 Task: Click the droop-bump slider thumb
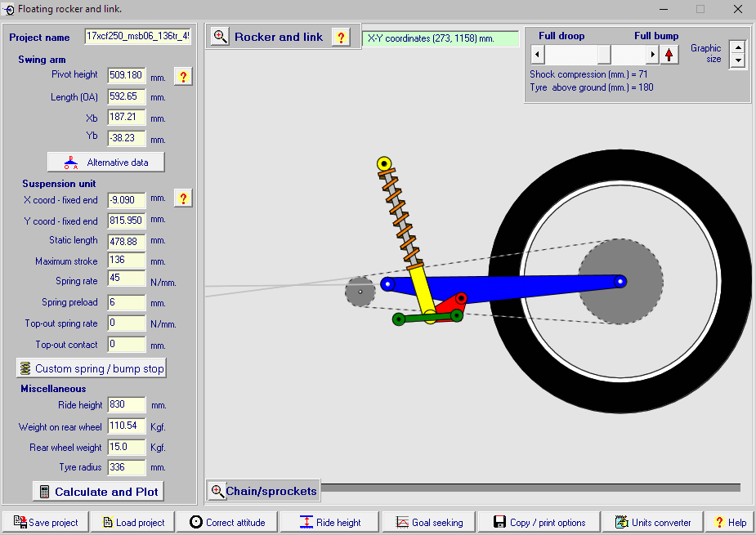(603, 55)
